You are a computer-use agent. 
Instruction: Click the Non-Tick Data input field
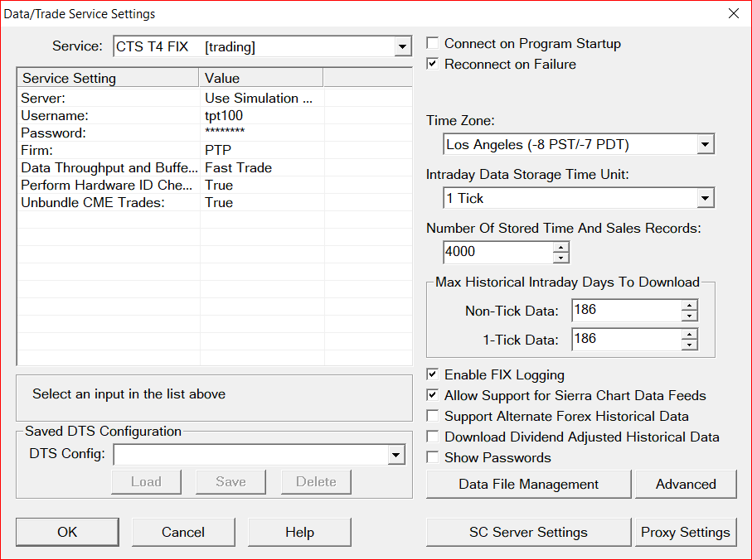click(x=626, y=310)
